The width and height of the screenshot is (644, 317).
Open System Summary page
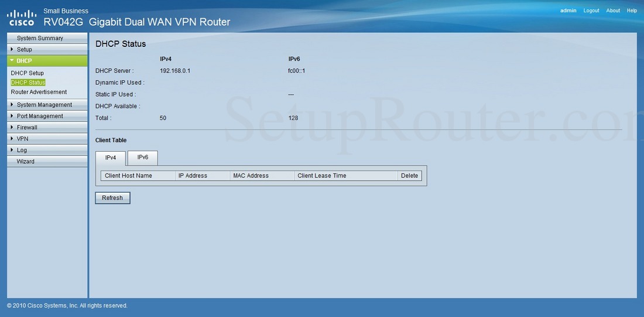[x=47, y=38]
